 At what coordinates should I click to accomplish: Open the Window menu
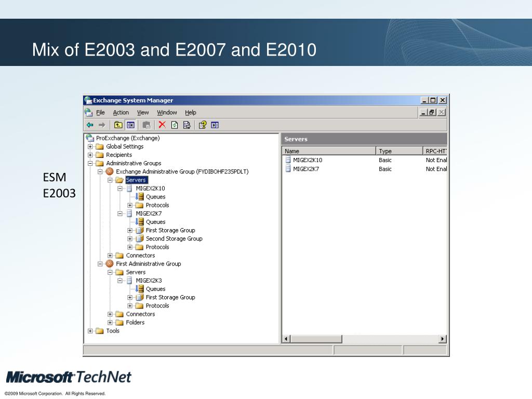[167, 112]
